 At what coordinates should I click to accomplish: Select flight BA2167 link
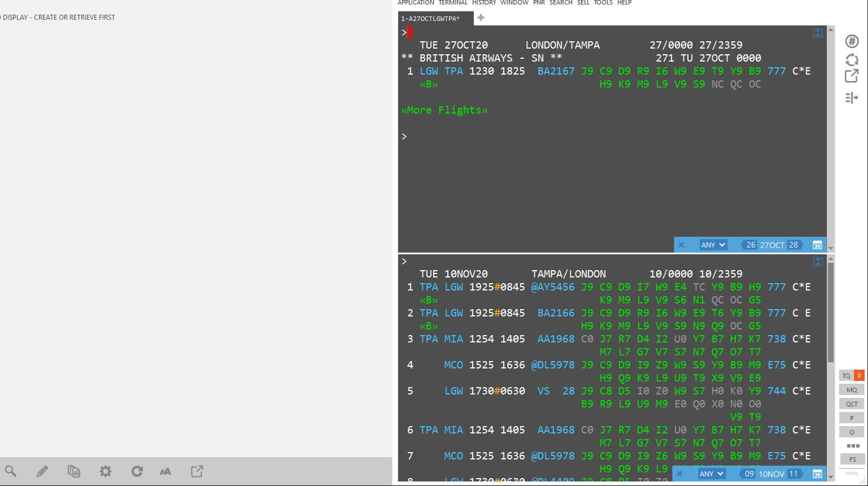(x=556, y=71)
